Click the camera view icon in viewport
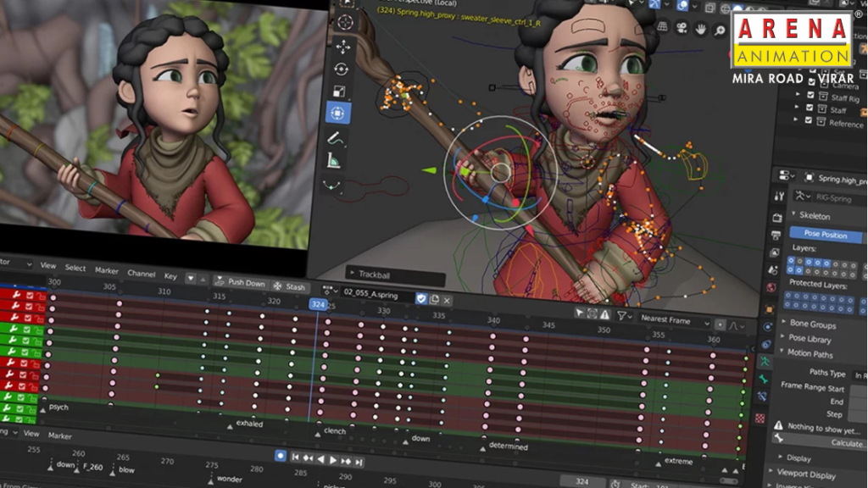This screenshot has width=868, height=488. click(x=682, y=28)
